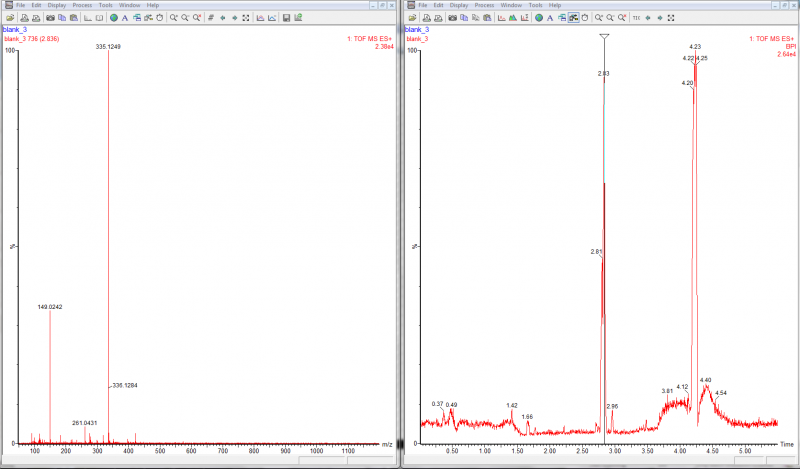This screenshot has width=800, height=469.
Task: Click the stopwatch icon in Chromatogram toolbar
Action: pos(585,18)
